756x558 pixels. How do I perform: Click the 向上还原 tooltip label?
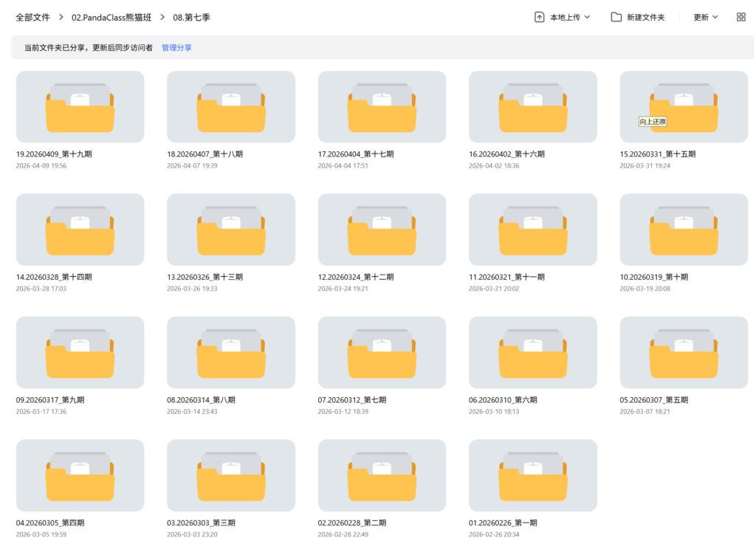pos(652,120)
